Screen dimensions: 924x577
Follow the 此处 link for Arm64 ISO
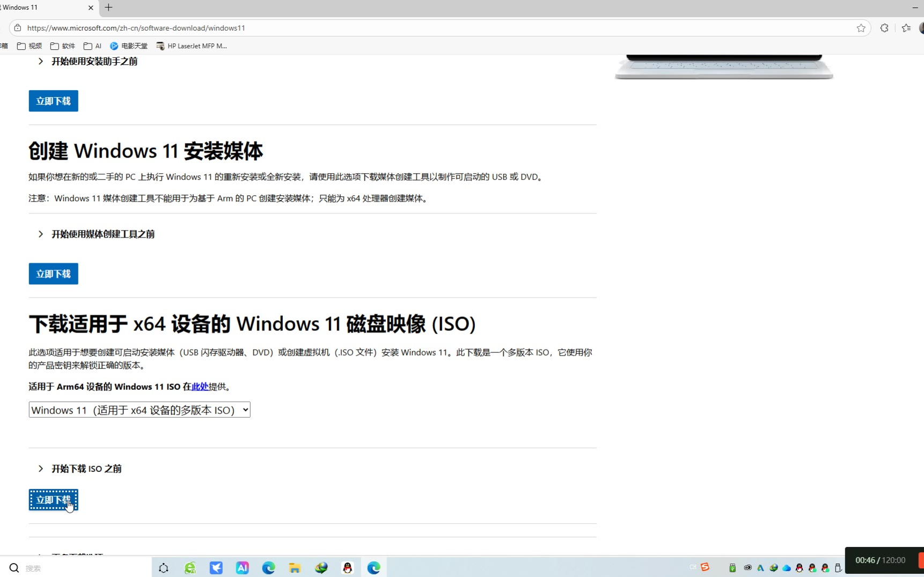click(x=200, y=387)
